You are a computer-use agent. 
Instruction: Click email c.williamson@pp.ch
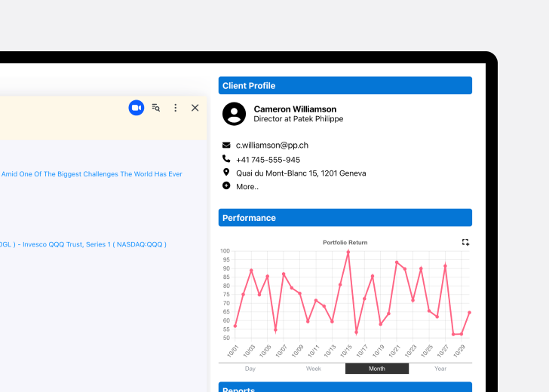[x=271, y=145]
